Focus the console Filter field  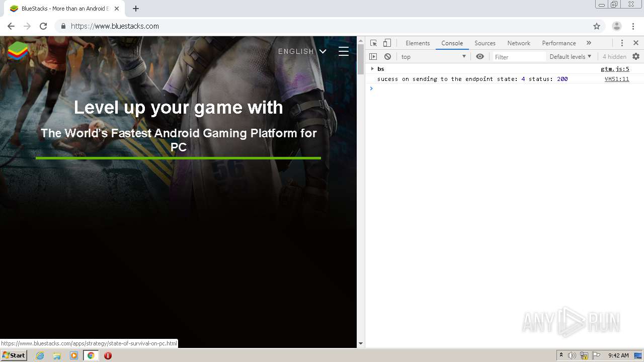click(519, 57)
